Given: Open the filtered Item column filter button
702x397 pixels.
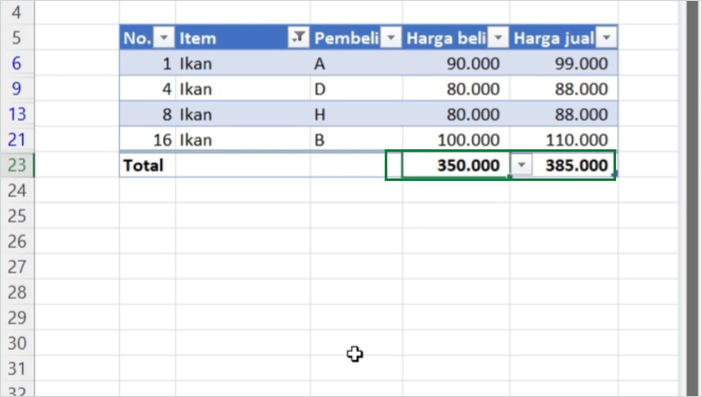Looking at the screenshot, I should coord(299,38).
